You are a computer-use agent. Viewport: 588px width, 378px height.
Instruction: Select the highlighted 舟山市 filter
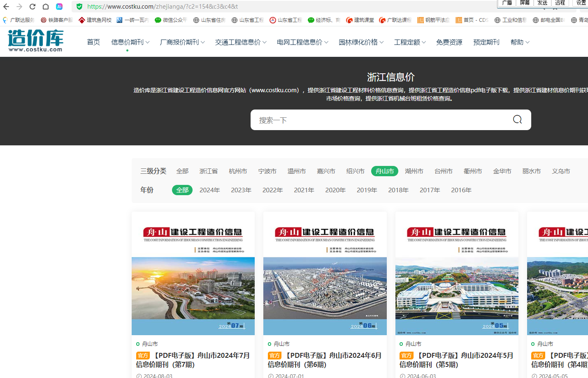coord(385,171)
